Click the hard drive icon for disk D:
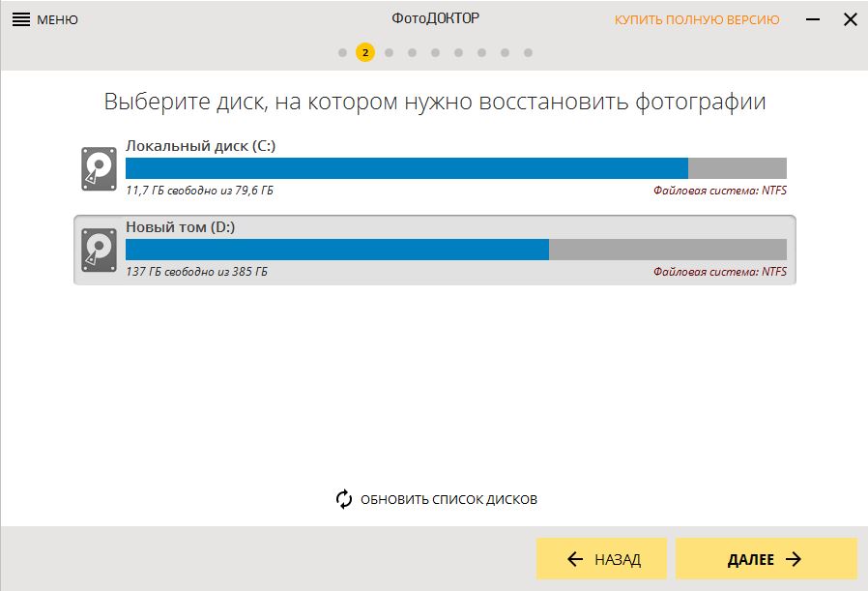The image size is (868, 591). (100, 251)
